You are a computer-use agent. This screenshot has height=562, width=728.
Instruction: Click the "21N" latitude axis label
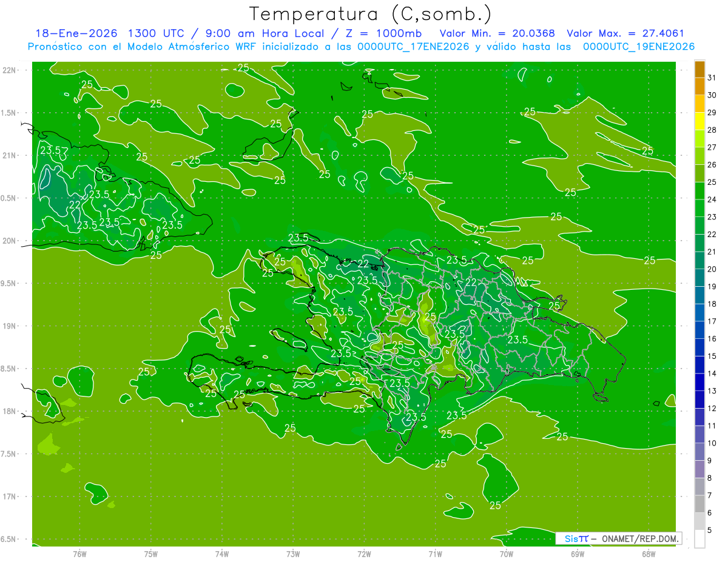click(10, 155)
